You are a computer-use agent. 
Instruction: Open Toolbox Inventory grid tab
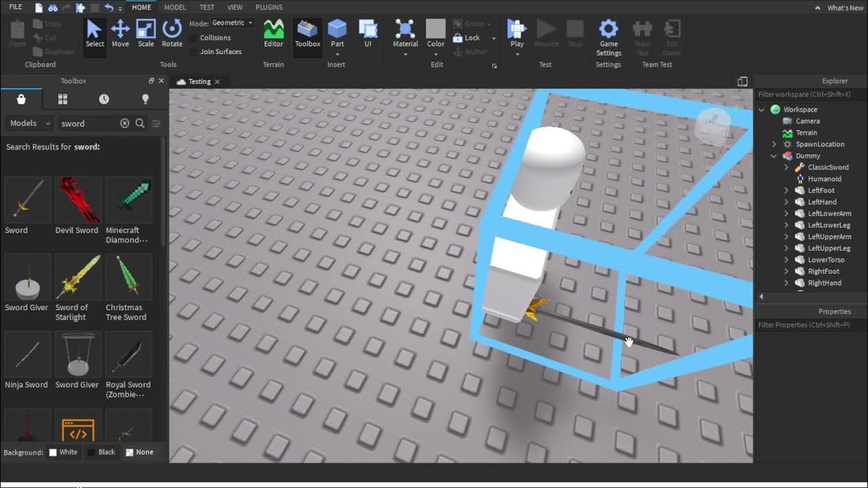pyautogui.click(x=62, y=99)
